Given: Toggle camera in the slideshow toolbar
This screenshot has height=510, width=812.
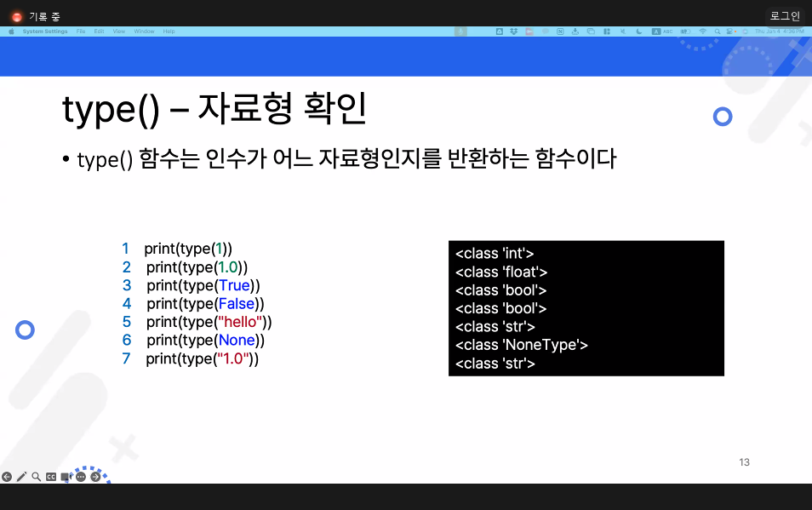Looking at the screenshot, I should 66,477.
